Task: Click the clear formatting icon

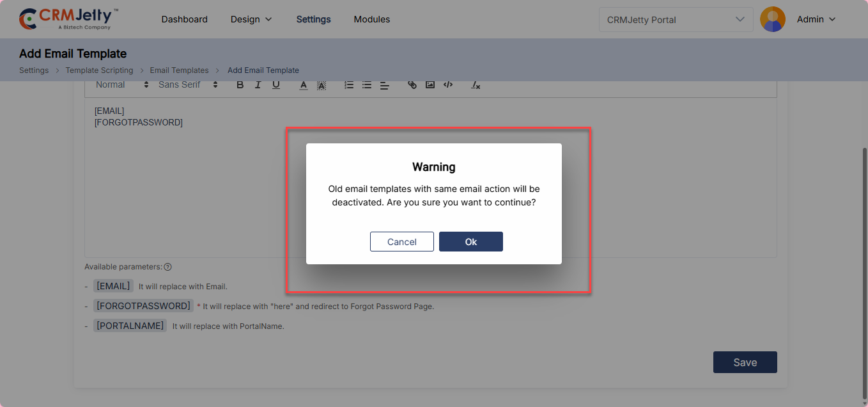Action: pos(476,85)
